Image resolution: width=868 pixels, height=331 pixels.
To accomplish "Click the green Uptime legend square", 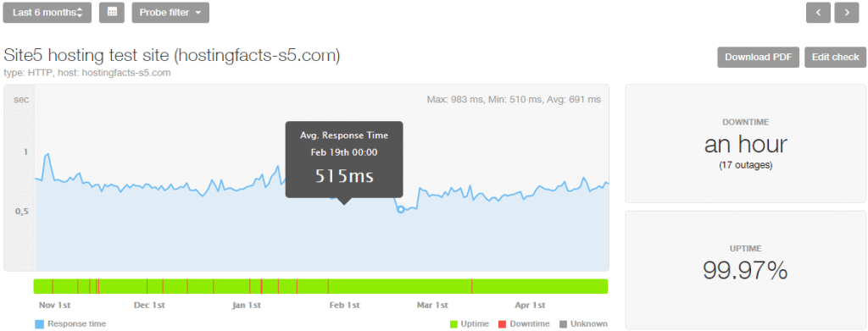I will click(x=453, y=324).
